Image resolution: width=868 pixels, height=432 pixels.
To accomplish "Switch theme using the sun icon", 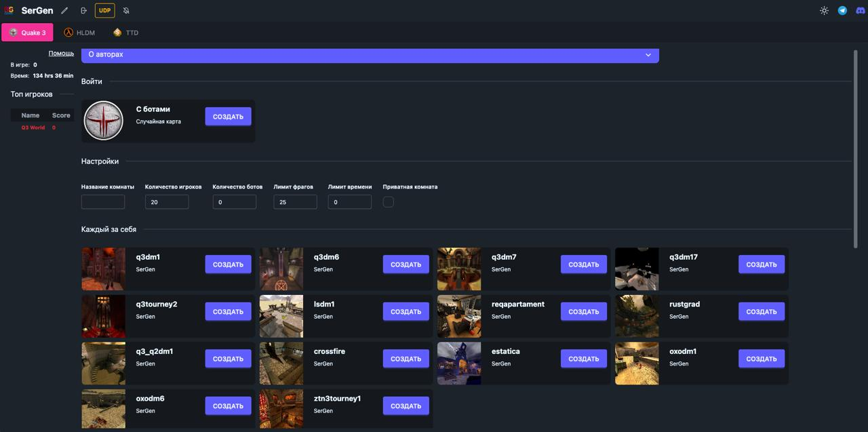I will point(824,11).
